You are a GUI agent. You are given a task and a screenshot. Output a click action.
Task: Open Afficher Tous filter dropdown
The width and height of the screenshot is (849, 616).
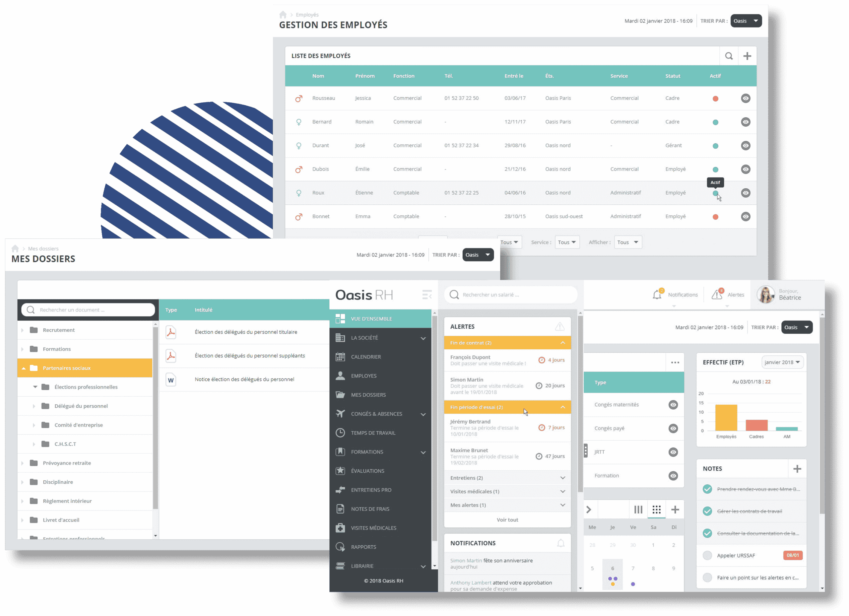(628, 242)
